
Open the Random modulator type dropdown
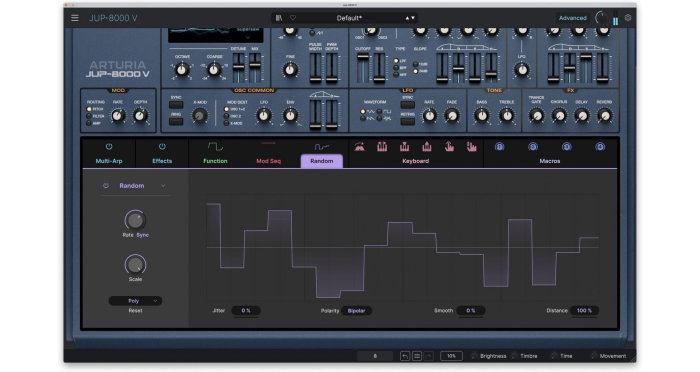pos(135,186)
